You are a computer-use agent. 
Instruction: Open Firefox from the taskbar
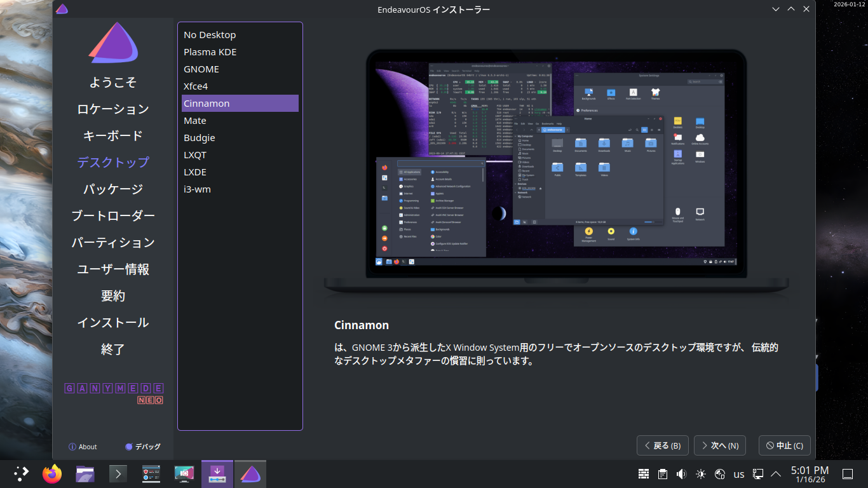(x=52, y=474)
